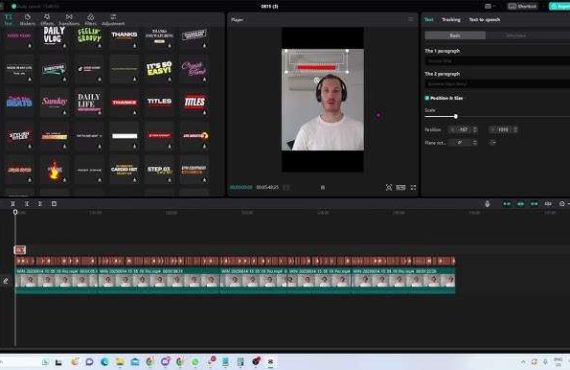Select the DAILY LIFE text template

coord(89,102)
